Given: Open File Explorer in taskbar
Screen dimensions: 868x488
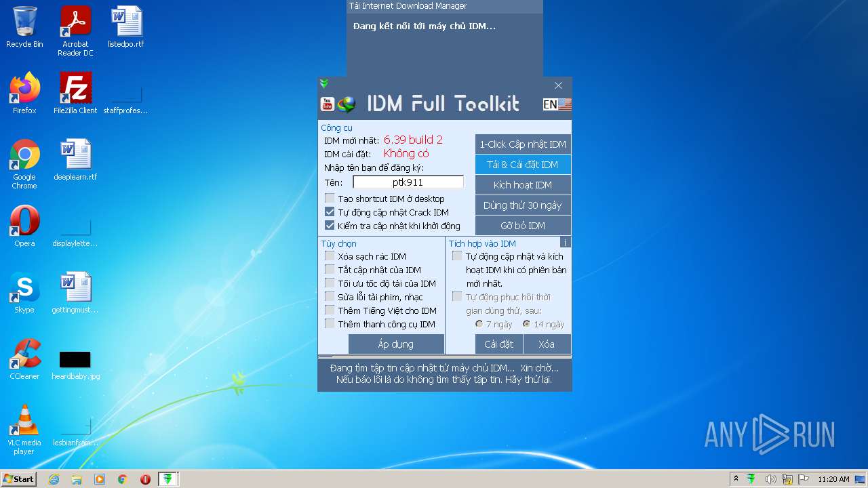Looking at the screenshot, I should tap(77, 479).
